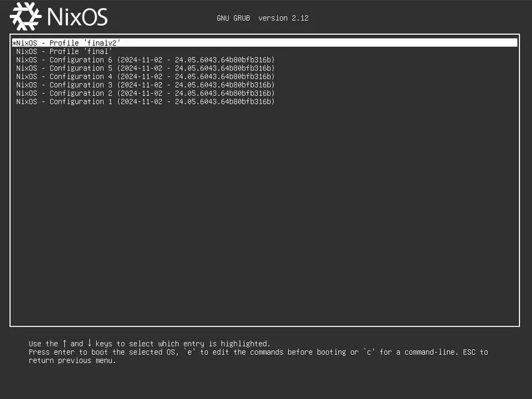Image resolution: width=532 pixels, height=399 pixels.
Task: Select NixOS - Profile 'finalv2' entry
Action: [x=68, y=42]
